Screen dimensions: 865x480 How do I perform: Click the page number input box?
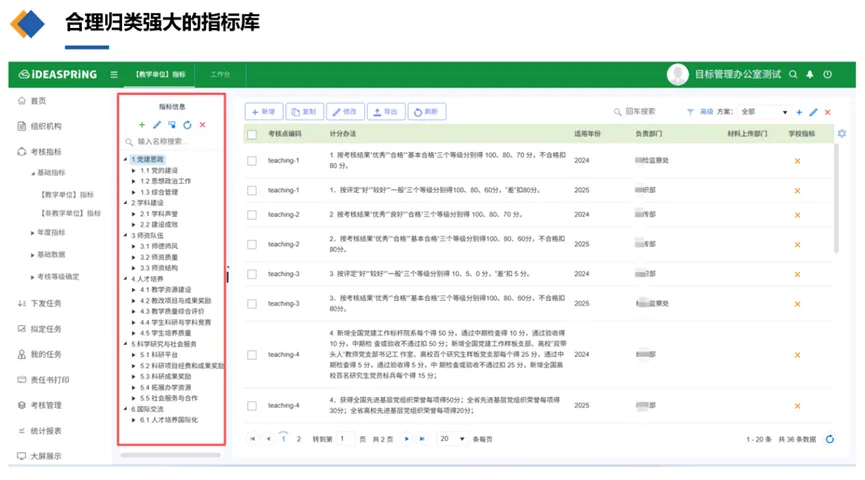346,439
